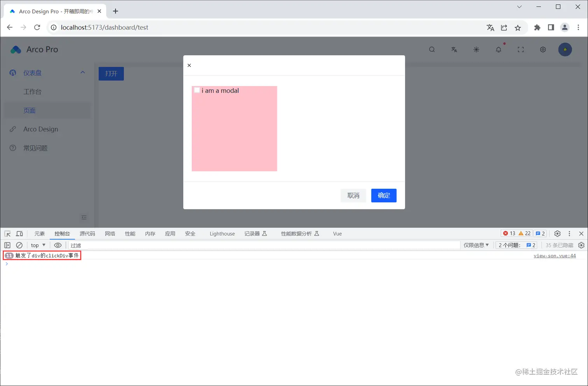Create a live expression with eye icon
The image size is (588, 386).
point(58,245)
